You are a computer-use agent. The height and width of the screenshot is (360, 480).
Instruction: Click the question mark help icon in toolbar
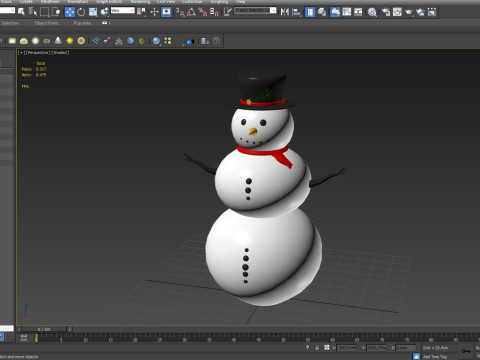216,41
